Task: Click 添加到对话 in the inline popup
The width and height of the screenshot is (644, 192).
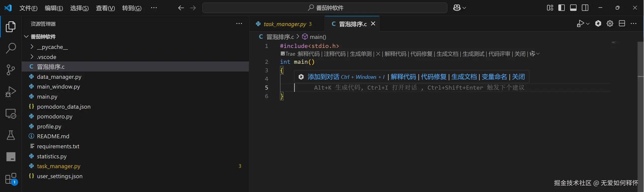Action: 323,77
